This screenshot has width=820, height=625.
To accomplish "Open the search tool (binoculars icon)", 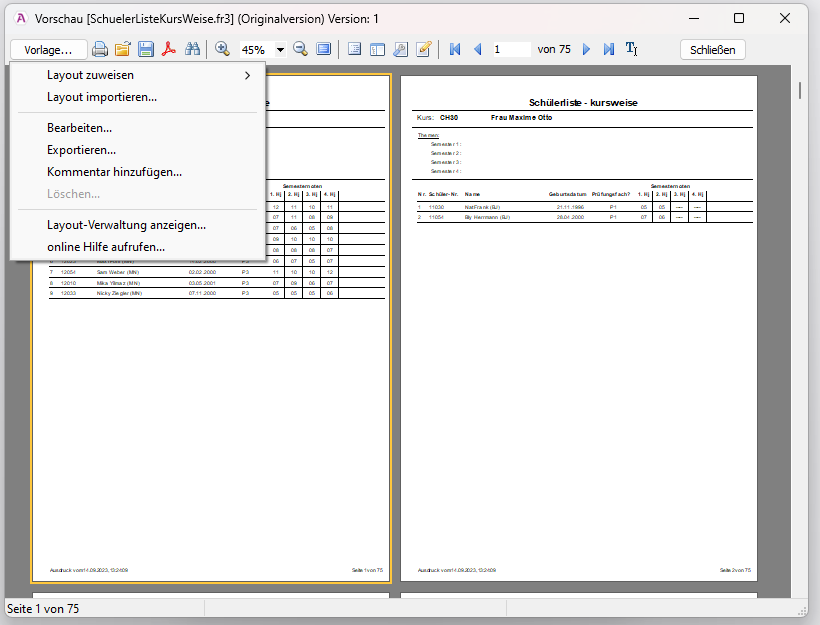I will (192, 49).
